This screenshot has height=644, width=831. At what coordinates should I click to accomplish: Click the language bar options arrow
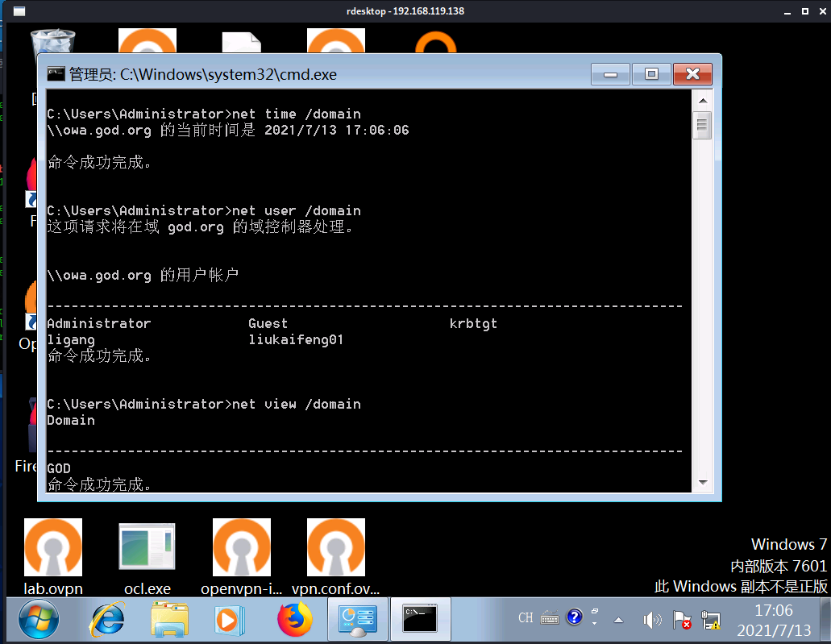click(x=595, y=623)
